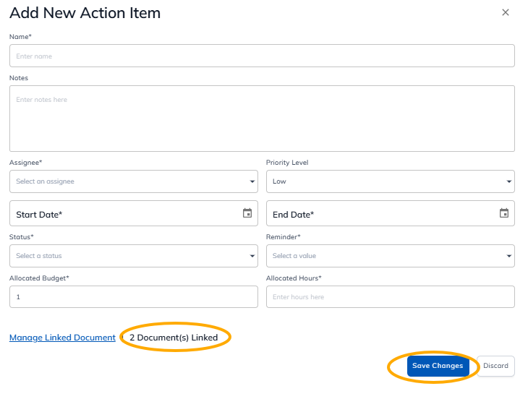This screenshot has height=420, width=528.
Task: Click the Start Date text field
Action: 123,214
